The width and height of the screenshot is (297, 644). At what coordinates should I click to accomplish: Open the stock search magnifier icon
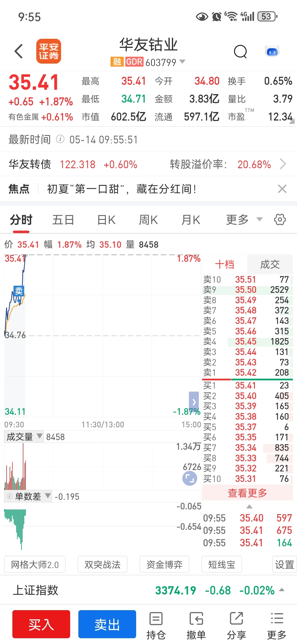(241, 51)
